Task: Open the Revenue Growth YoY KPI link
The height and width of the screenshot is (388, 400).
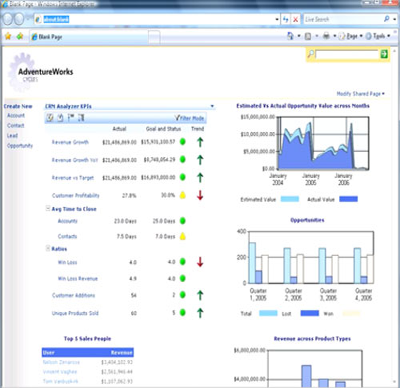Action: pyautogui.click(x=75, y=160)
